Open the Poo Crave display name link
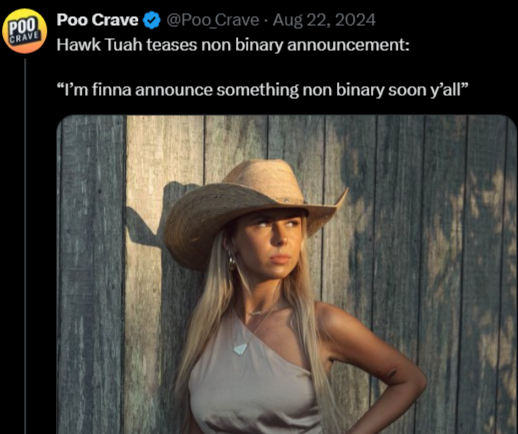 coord(97,20)
